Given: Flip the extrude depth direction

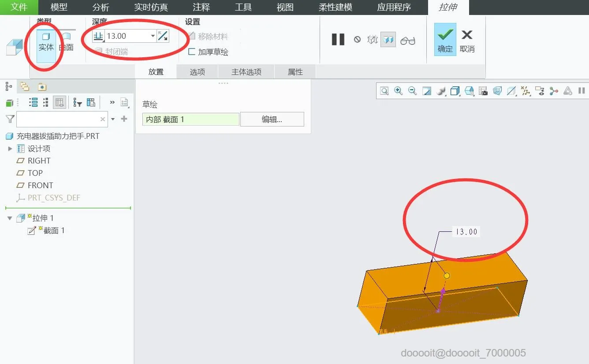Looking at the screenshot, I should pos(163,36).
